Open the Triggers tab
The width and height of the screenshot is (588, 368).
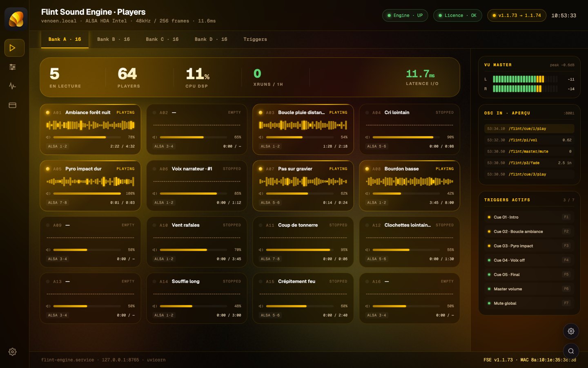tap(255, 39)
